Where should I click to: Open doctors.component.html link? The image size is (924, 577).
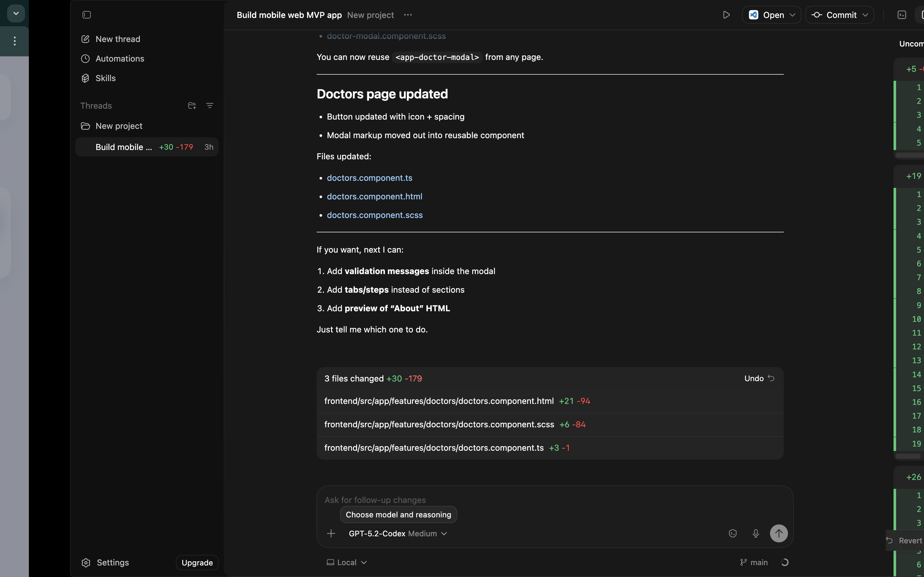pyautogui.click(x=374, y=196)
